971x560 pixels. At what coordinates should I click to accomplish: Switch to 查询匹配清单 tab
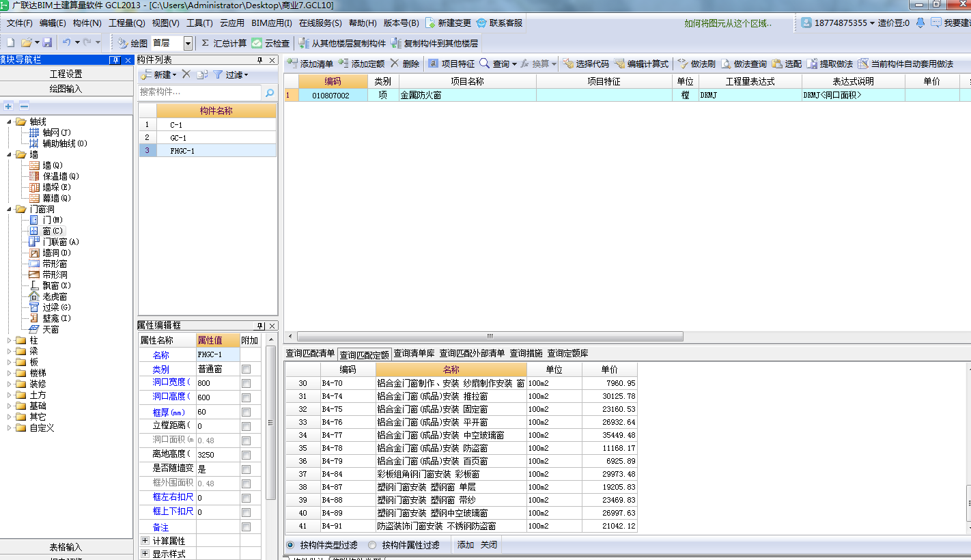point(310,353)
